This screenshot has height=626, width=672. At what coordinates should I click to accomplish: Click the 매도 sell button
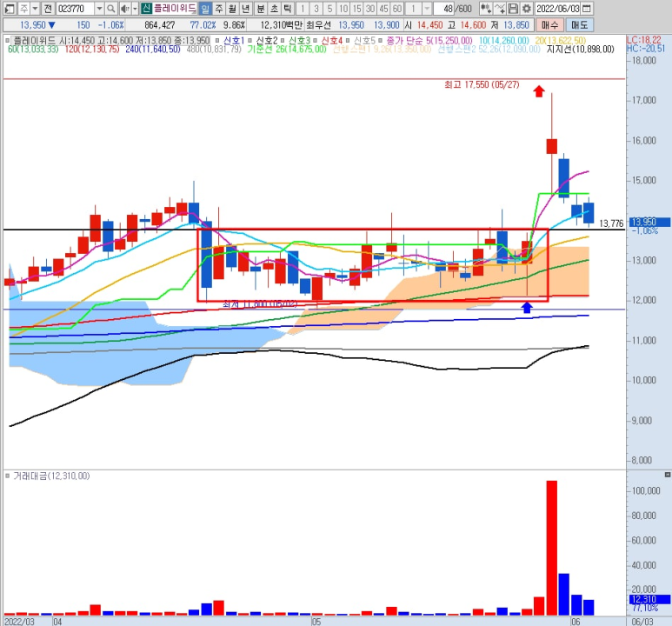pyautogui.click(x=580, y=25)
